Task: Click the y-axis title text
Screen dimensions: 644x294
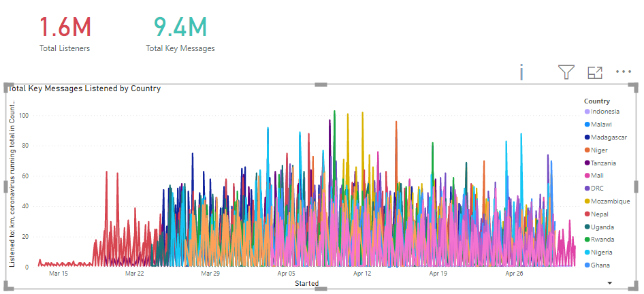Action: (x=12, y=183)
